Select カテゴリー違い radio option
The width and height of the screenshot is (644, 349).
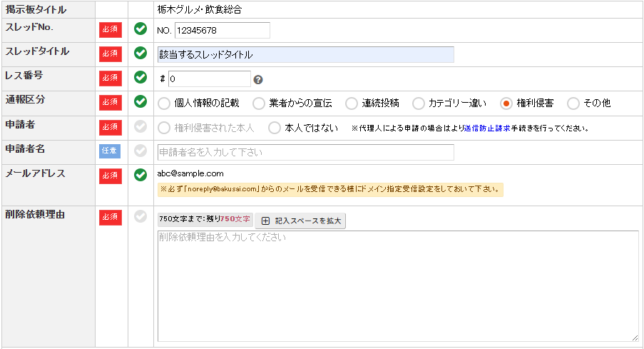419,103
